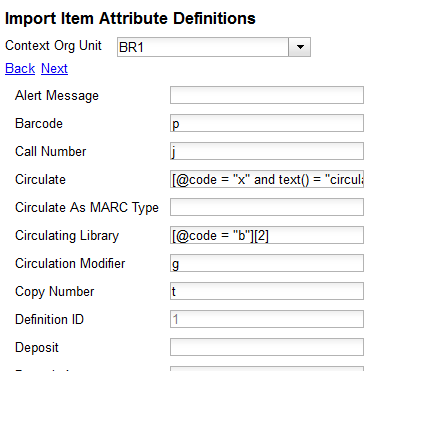
Task: Click into the Circulate expression field
Action: pos(267,179)
